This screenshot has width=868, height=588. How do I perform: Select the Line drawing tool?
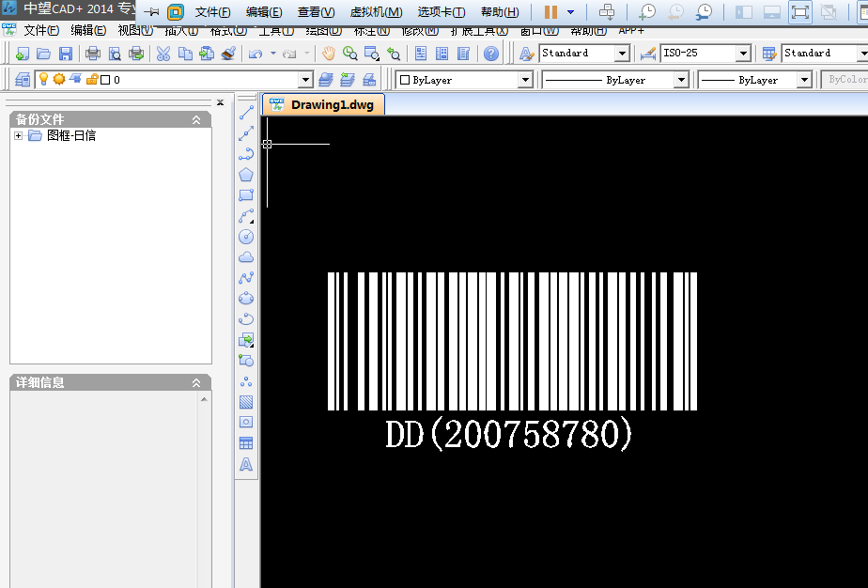click(x=246, y=112)
